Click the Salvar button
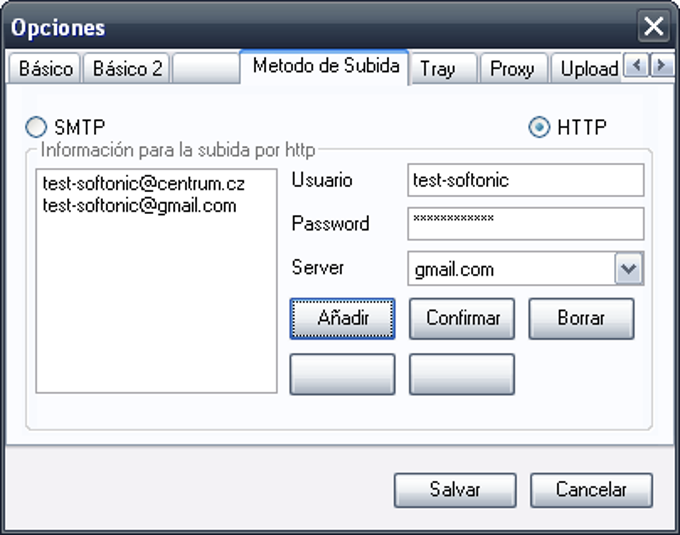 (455, 490)
